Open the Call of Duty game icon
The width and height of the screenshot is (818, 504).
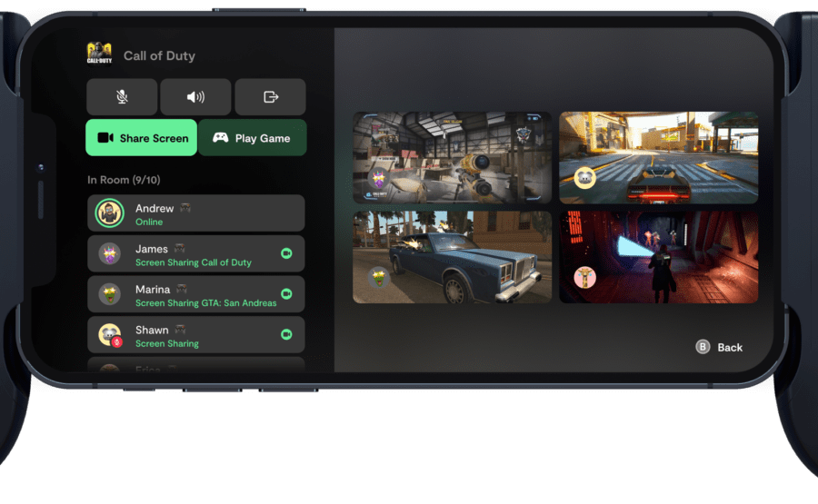(99, 54)
